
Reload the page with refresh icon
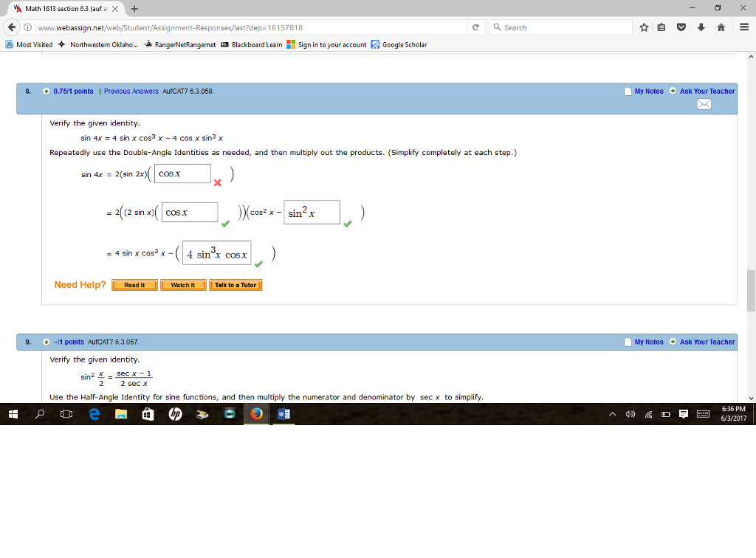coord(475,27)
